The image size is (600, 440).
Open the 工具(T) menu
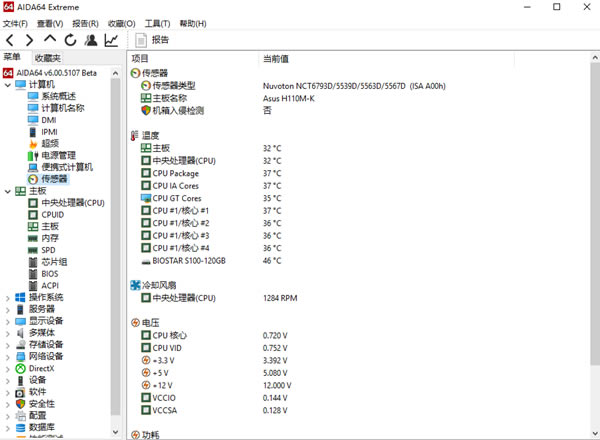(x=156, y=23)
